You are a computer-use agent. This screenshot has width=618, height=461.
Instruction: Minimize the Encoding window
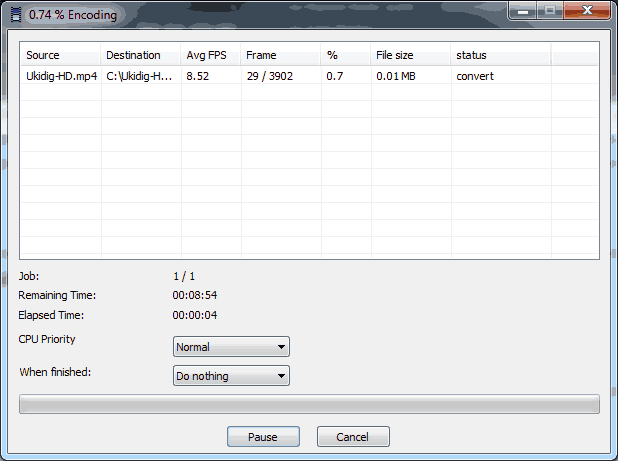point(523,10)
